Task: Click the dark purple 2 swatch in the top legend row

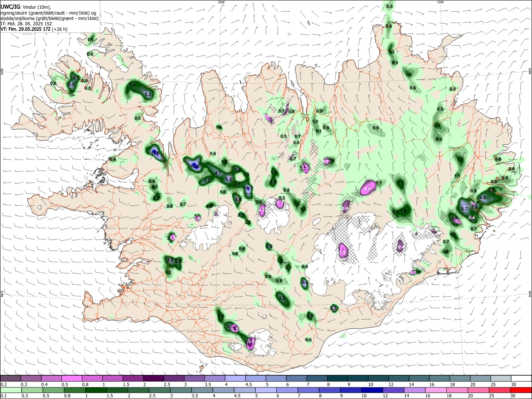Action: click(153, 378)
